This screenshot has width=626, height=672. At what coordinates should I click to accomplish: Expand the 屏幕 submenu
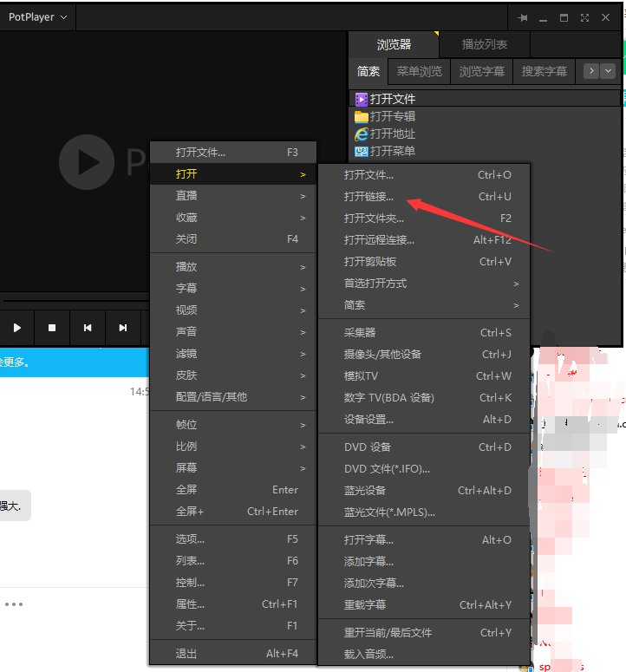pos(233,468)
